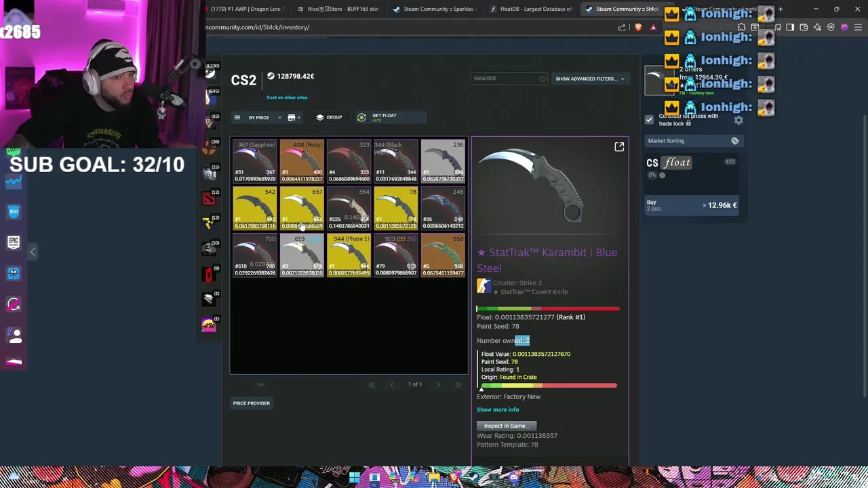
Task: Open Brave Shields icon in address bar
Action: (x=638, y=27)
